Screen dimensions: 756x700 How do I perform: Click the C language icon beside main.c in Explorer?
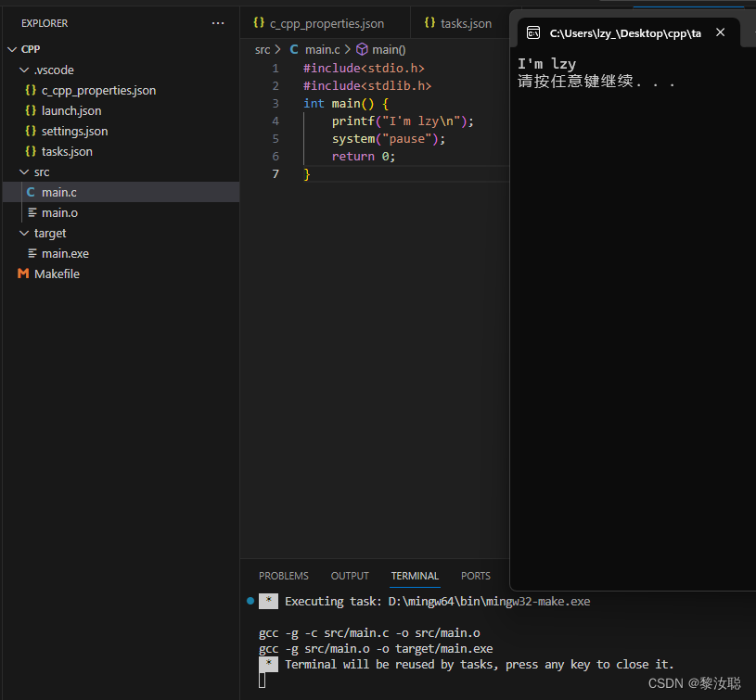31,192
